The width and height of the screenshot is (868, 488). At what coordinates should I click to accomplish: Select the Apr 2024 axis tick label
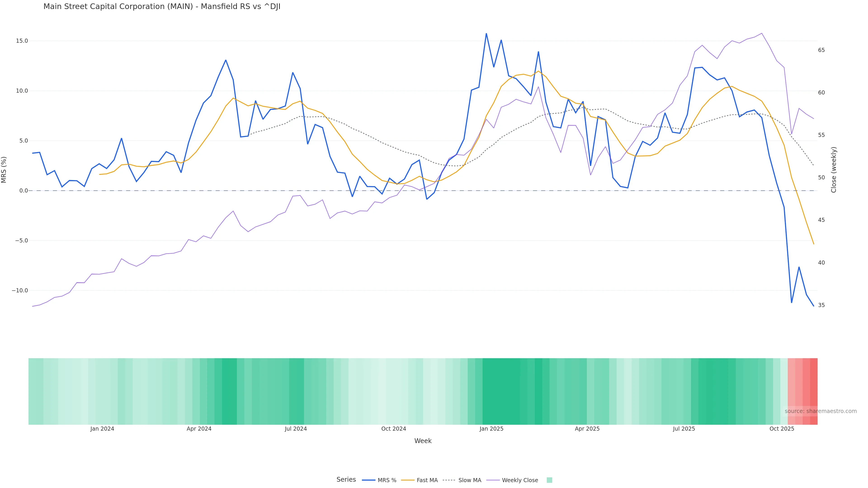[x=199, y=429]
